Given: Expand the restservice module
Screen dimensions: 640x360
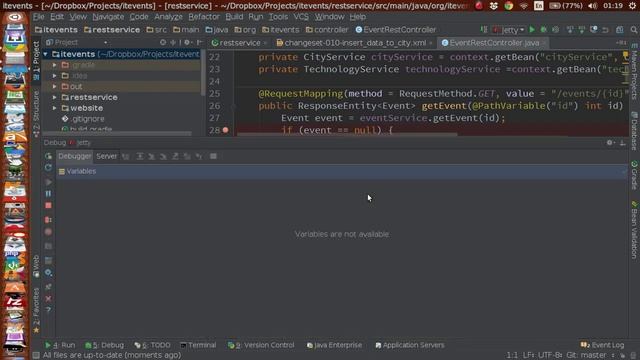Looking at the screenshot, I should [x=55, y=97].
